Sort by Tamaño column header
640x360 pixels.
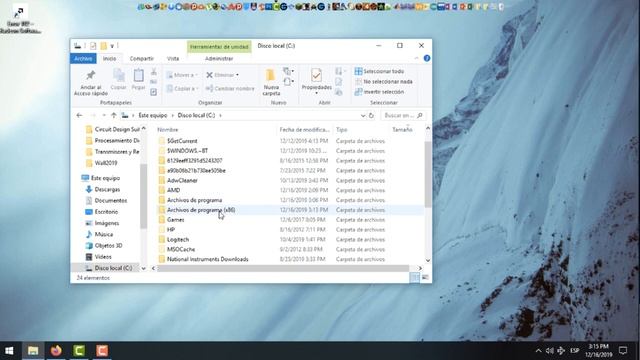[402, 130]
